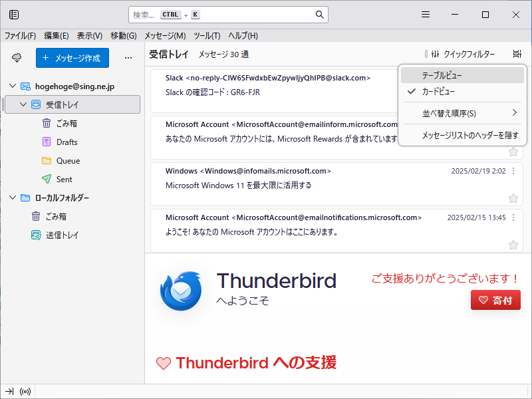Image resolution: width=532 pixels, height=399 pixels.
Task: Click the magnifier icon in search box
Action: 319,15
